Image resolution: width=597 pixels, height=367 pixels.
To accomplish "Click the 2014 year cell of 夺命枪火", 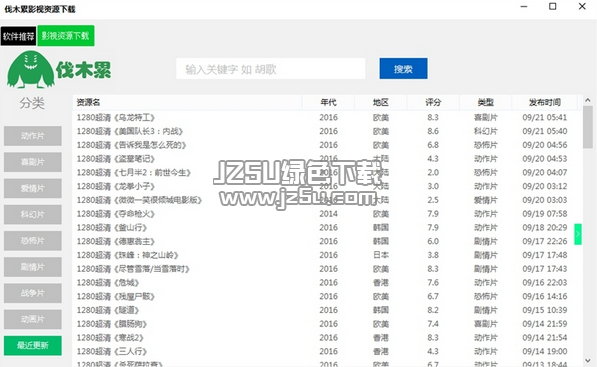I will pyautogui.click(x=328, y=214).
